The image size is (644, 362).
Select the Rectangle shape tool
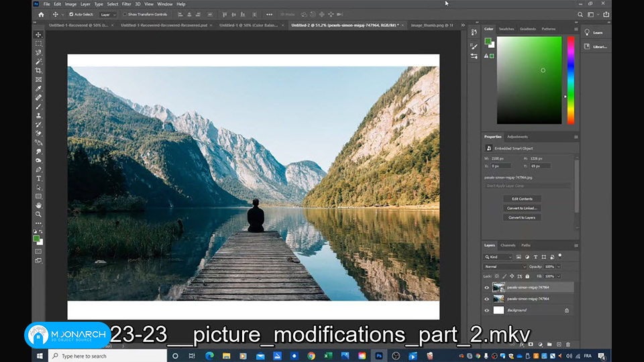tap(39, 196)
